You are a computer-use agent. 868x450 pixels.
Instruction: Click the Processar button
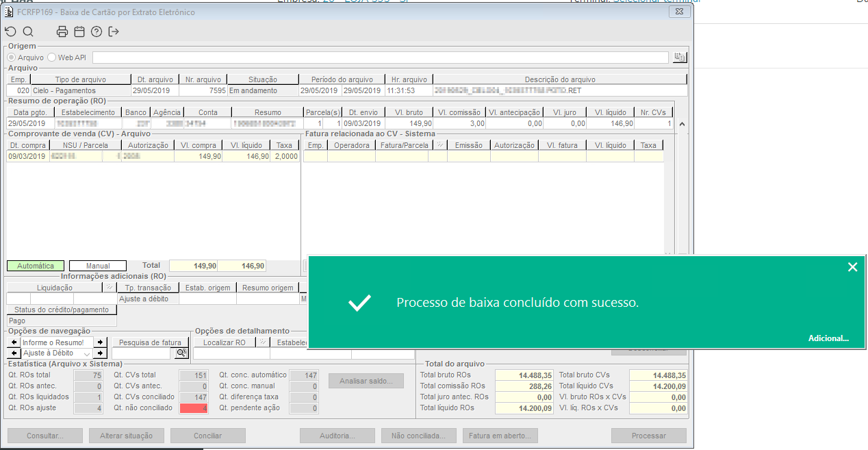pos(649,436)
